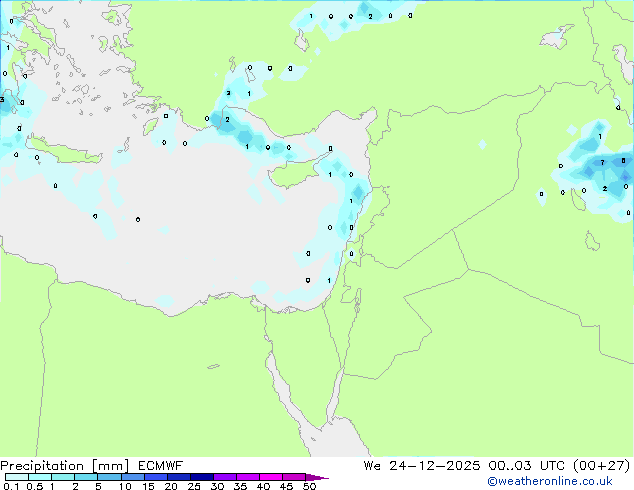Click the 'We 24-12-2025' date text
This screenshot has height=490, width=634.
point(422,466)
